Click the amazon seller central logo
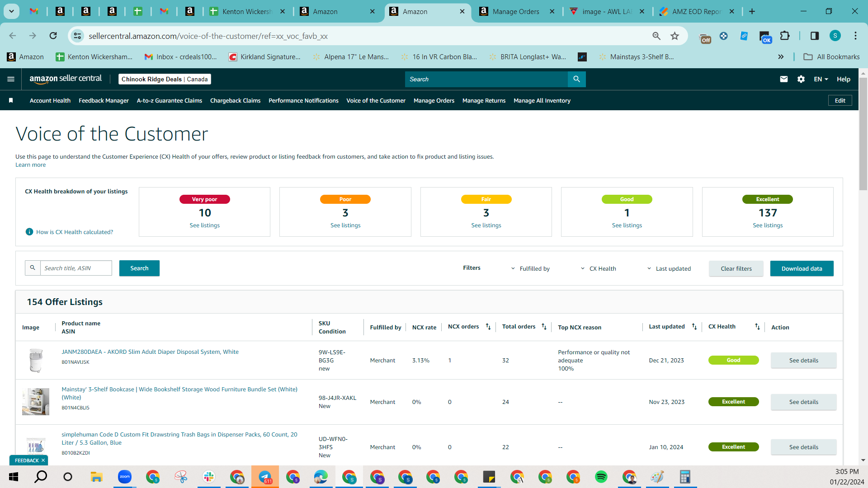The width and height of the screenshot is (868, 488). (66, 79)
